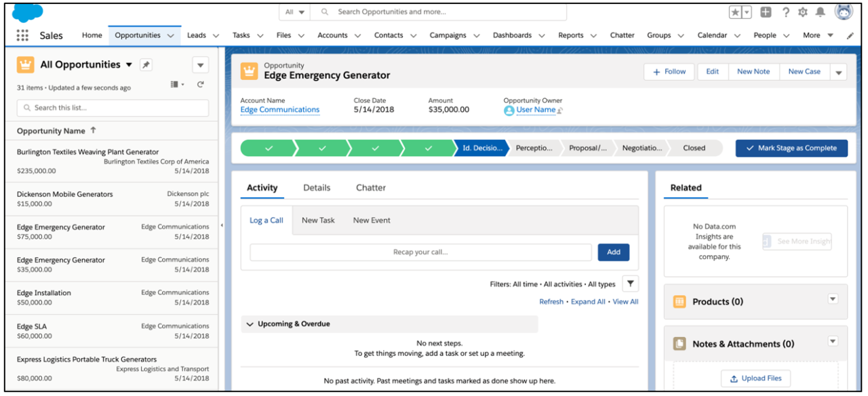
Task: Check notifications with the bell icon
Action: click(x=819, y=11)
